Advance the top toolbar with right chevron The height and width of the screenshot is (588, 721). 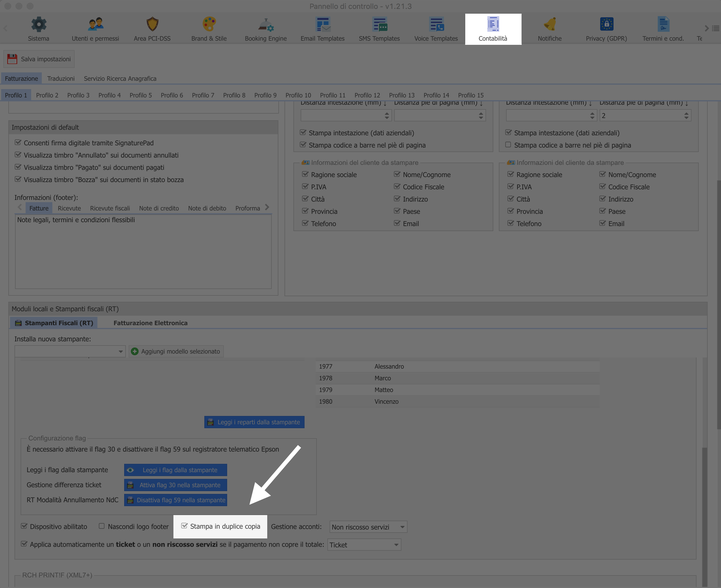(x=707, y=28)
